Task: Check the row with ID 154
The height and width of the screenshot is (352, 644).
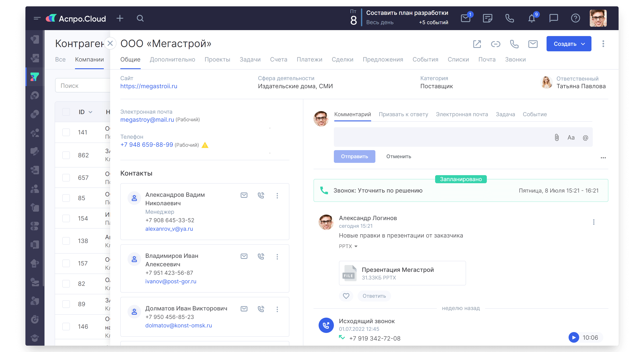Action: tap(66, 218)
